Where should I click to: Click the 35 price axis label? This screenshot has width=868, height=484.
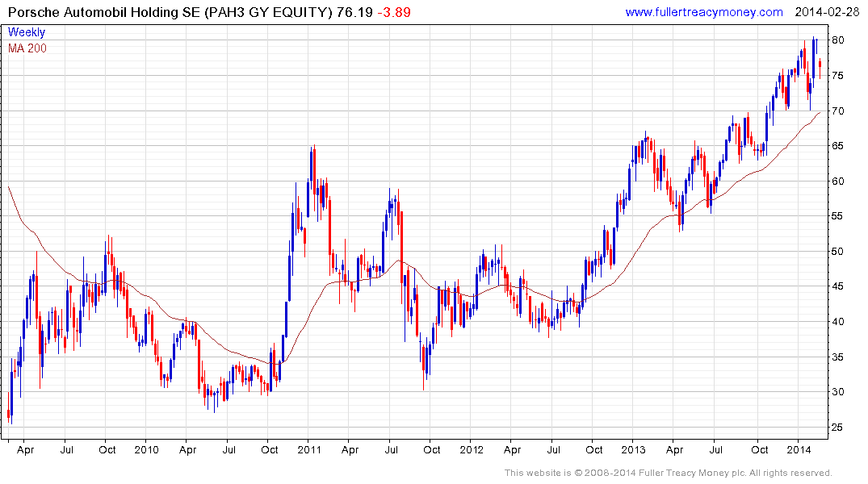pos(837,357)
